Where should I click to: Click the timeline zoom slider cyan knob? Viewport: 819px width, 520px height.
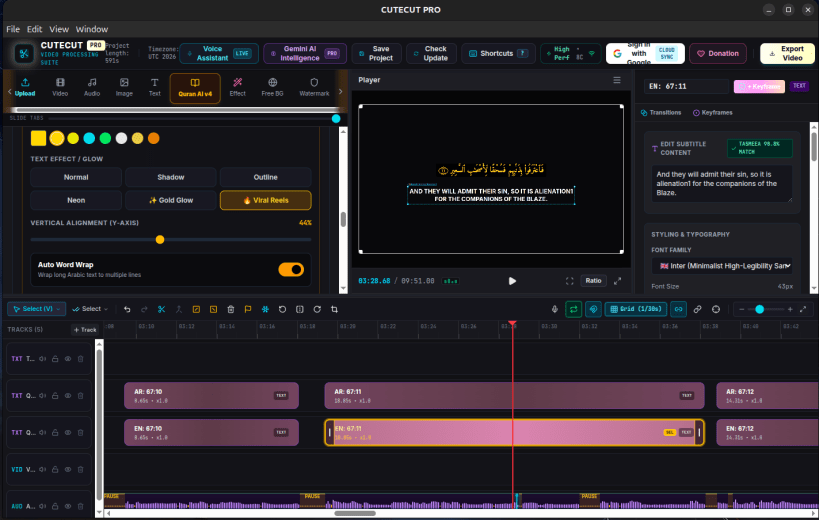(759, 309)
